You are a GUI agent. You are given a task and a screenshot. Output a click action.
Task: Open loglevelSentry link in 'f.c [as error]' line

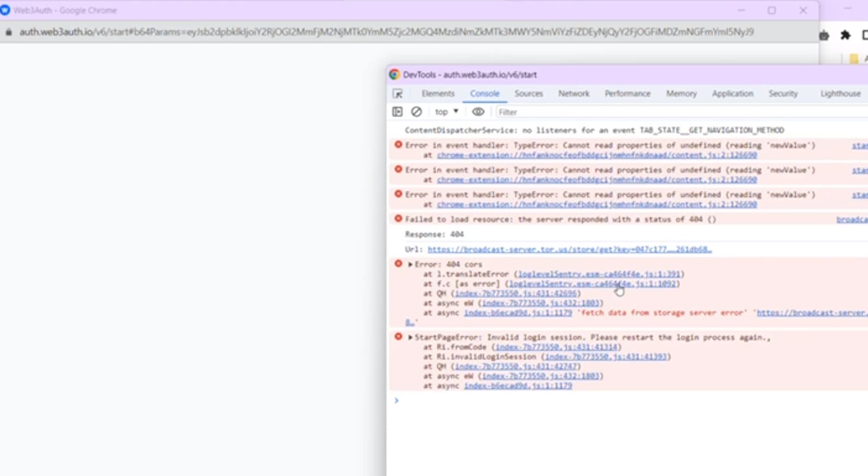point(592,284)
